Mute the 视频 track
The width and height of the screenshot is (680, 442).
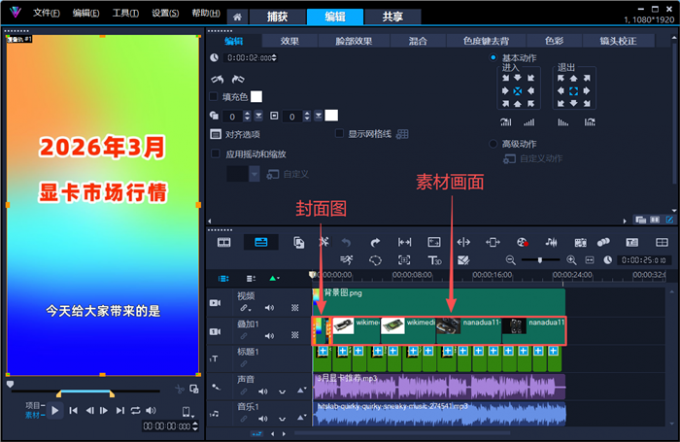pos(269,308)
